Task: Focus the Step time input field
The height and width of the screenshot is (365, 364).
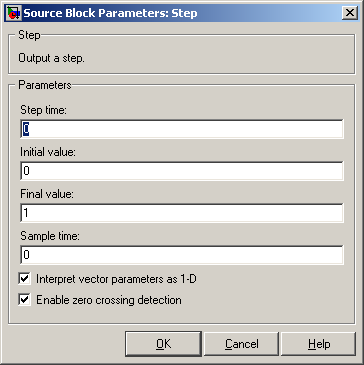Action: 182,129
